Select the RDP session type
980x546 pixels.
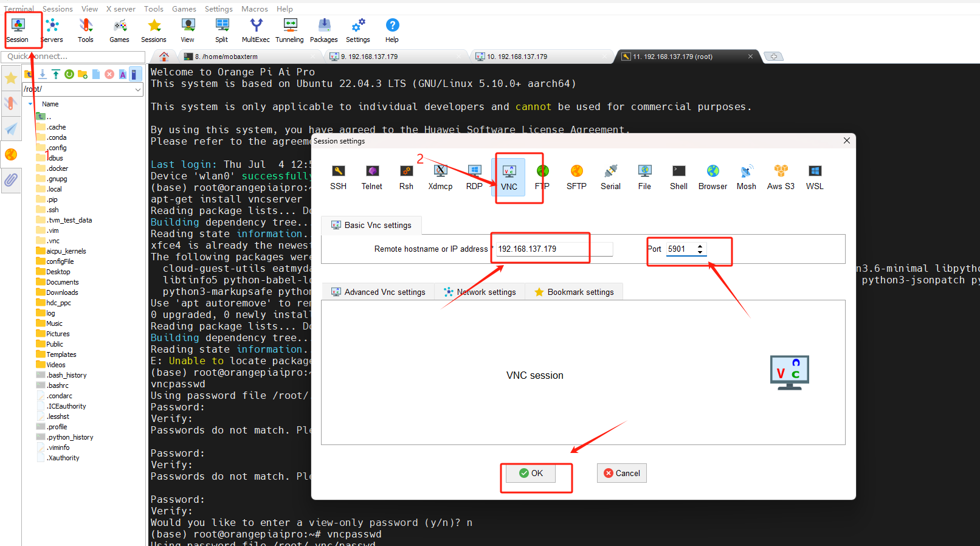[x=474, y=177]
